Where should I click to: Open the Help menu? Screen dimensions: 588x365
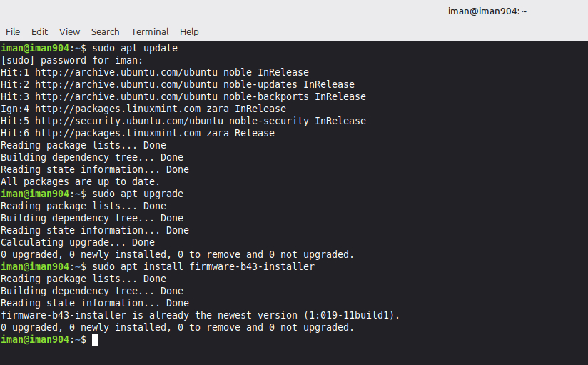pyautogui.click(x=189, y=31)
